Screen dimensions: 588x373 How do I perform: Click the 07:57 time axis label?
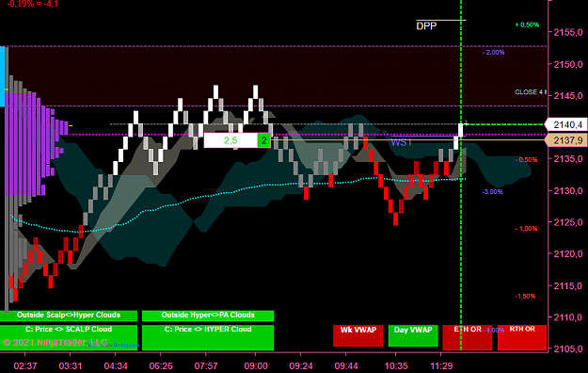click(x=206, y=365)
